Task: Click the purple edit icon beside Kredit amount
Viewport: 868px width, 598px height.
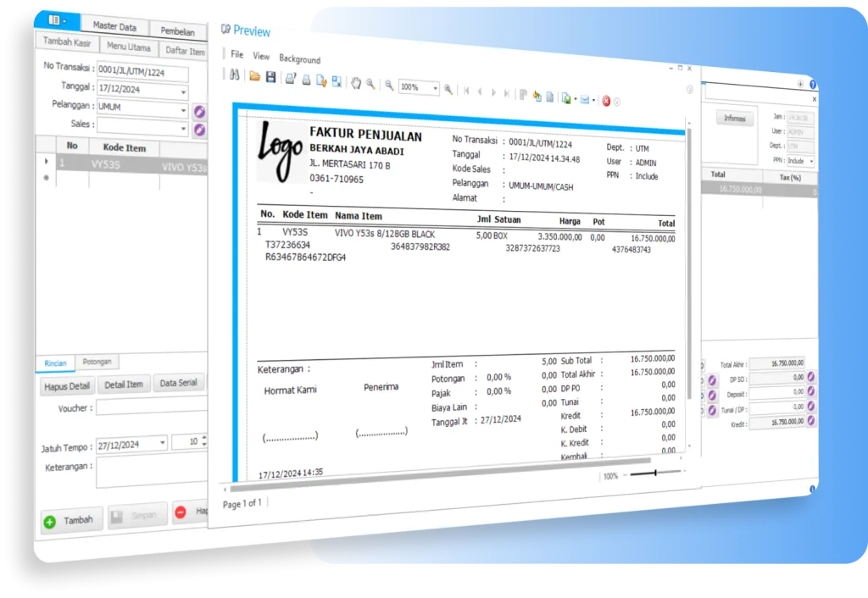Action: pyautogui.click(x=810, y=420)
